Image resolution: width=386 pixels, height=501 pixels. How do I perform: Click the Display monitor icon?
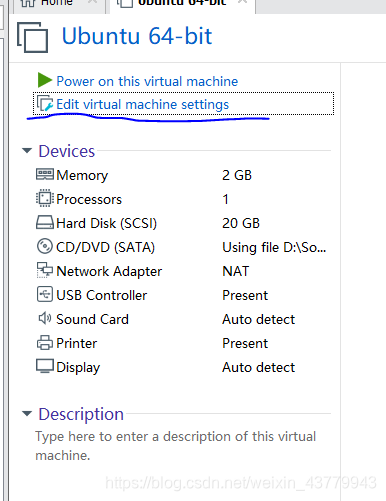coord(45,366)
